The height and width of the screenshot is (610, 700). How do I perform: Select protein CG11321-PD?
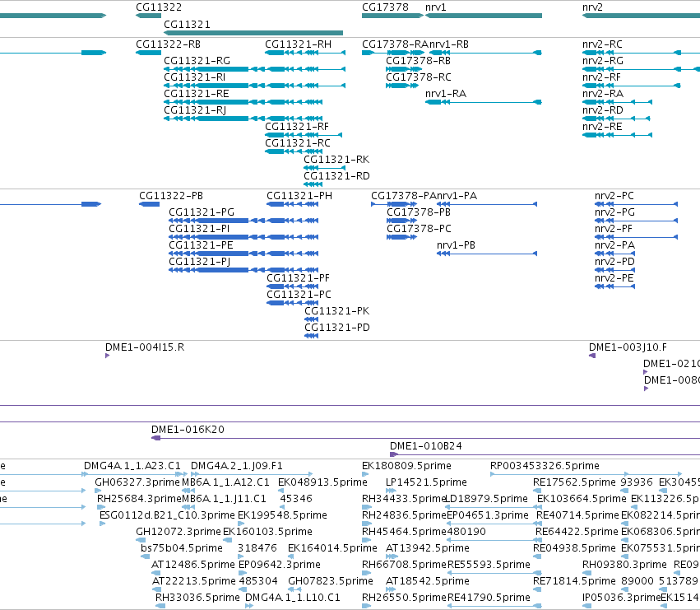point(311,336)
